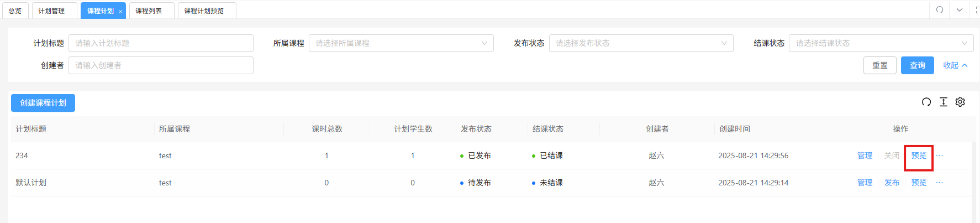Viewport: 980px width, 223px height.
Task: Open table density (row height) icon
Action: click(x=944, y=102)
